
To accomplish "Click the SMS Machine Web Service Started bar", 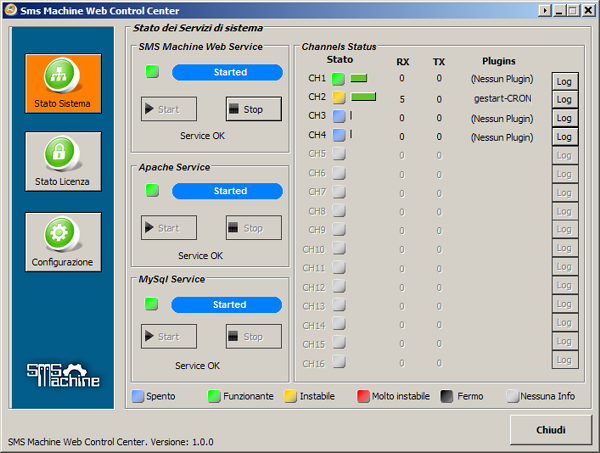I will (x=228, y=72).
